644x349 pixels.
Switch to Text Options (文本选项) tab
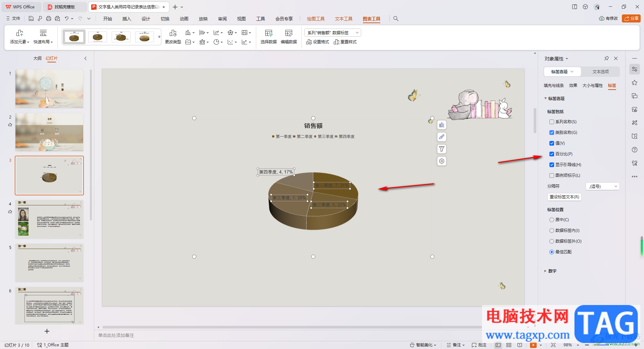pos(600,72)
